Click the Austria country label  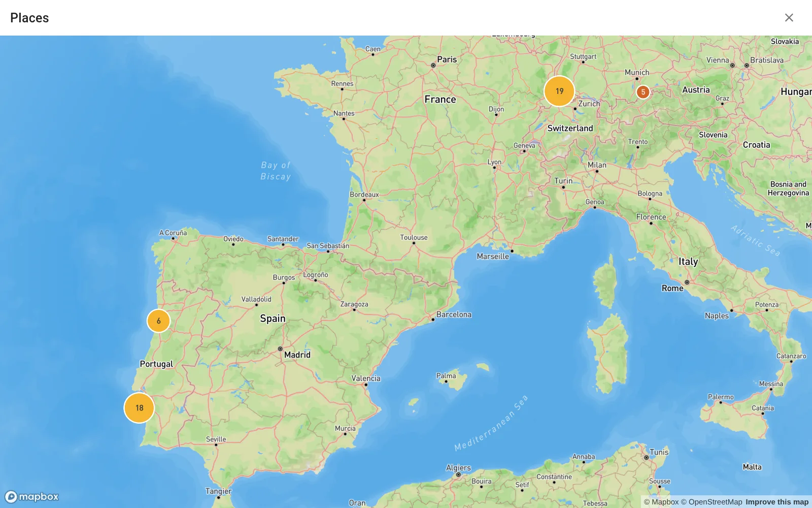pos(696,90)
